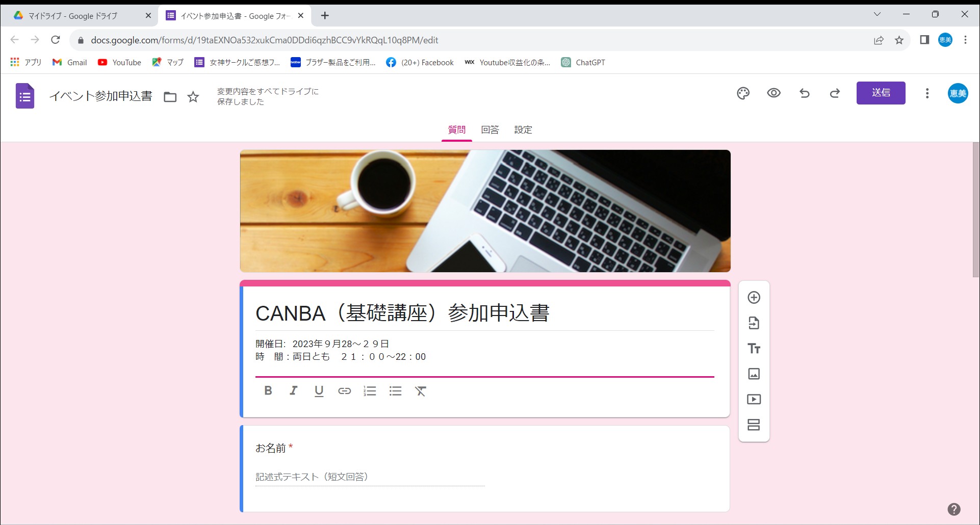The width and height of the screenshot is (980, 525).
Task: Open the YouTube bookmark
Action: 119,62
